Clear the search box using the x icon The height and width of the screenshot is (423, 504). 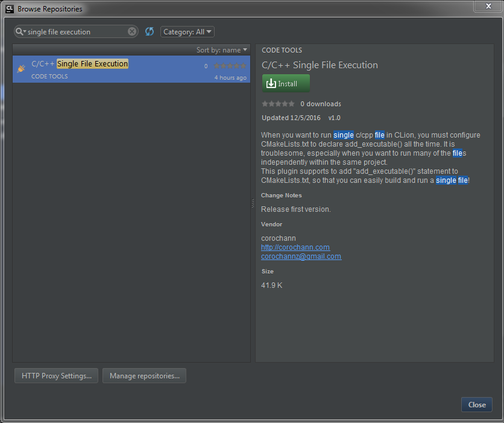[132, 31]
